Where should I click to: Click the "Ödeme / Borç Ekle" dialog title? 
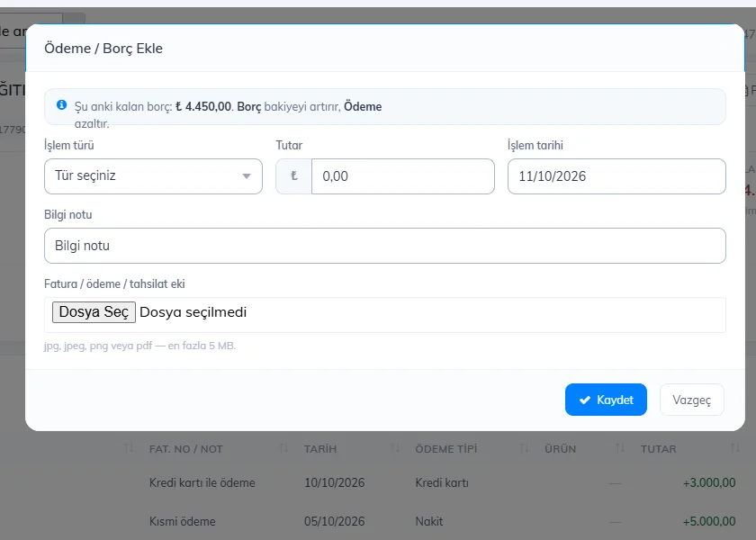[103, 49]
